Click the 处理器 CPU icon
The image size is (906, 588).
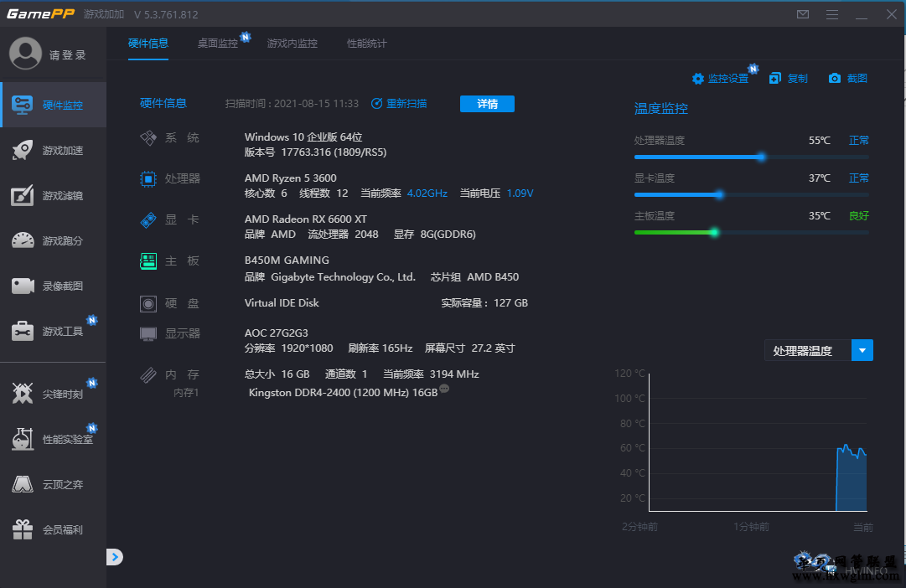pos(148,179)
